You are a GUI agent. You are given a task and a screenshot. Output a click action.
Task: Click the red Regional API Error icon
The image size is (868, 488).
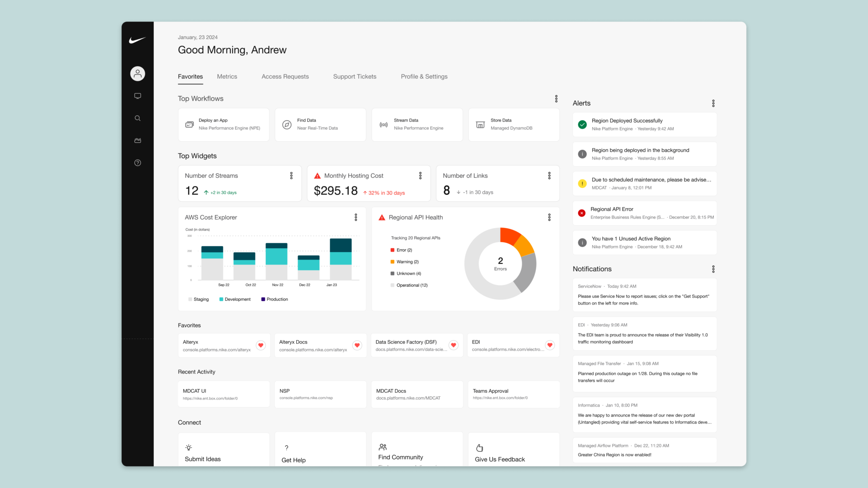coord(582,213)
